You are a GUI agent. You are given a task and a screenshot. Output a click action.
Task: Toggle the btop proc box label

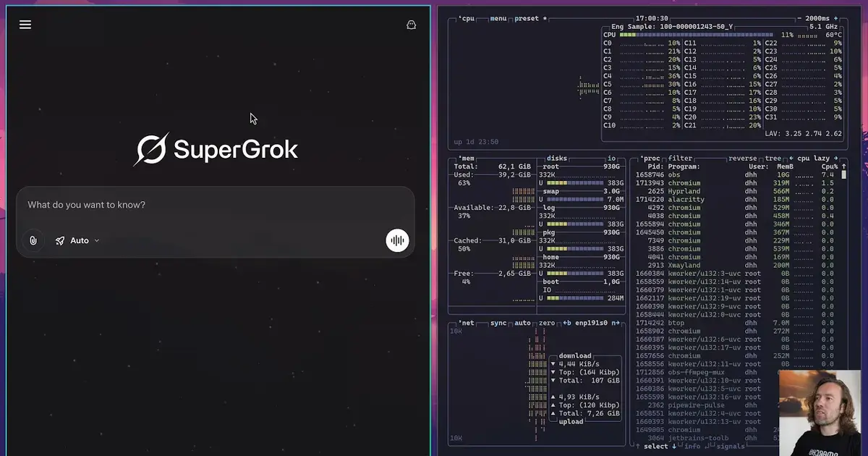tap(650, 158)
